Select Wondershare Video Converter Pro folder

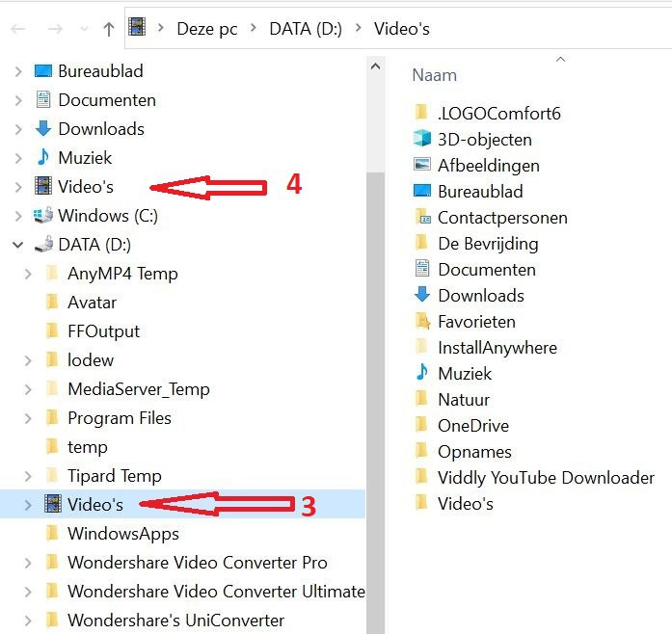point(197,563)
